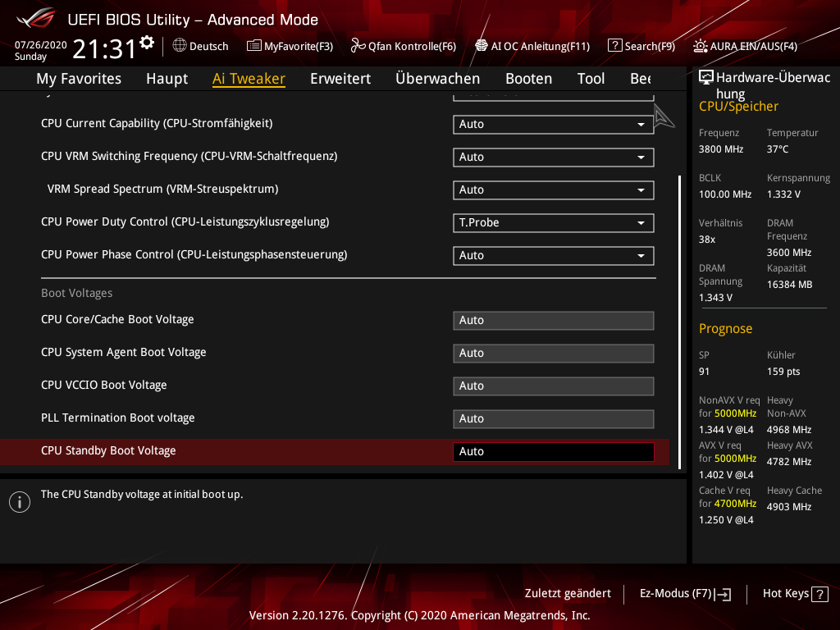Select VRM Spread Spectrum label
The width and height of the screenshot is (840, 630).
click(x=163, y=189)
